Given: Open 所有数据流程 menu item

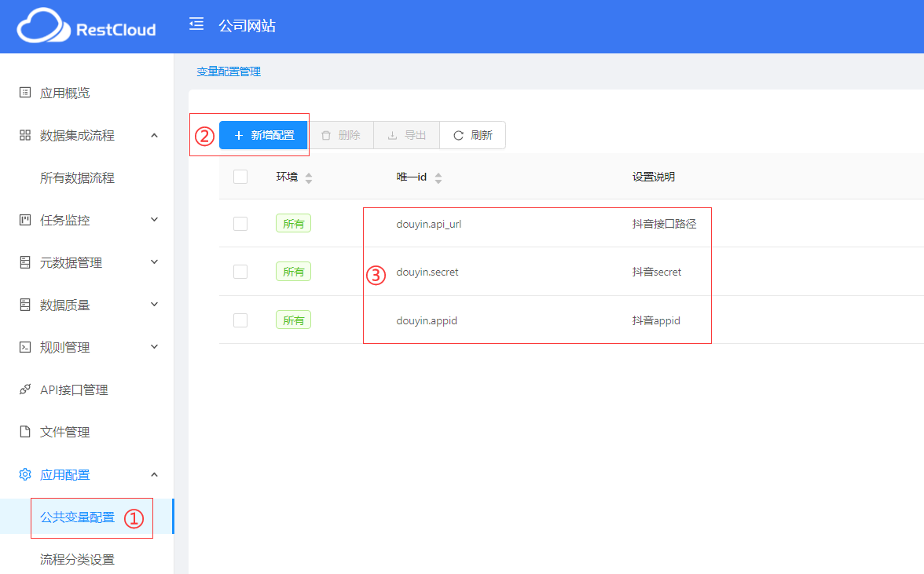Looking at the screenshot, I should tap(77, 178).
